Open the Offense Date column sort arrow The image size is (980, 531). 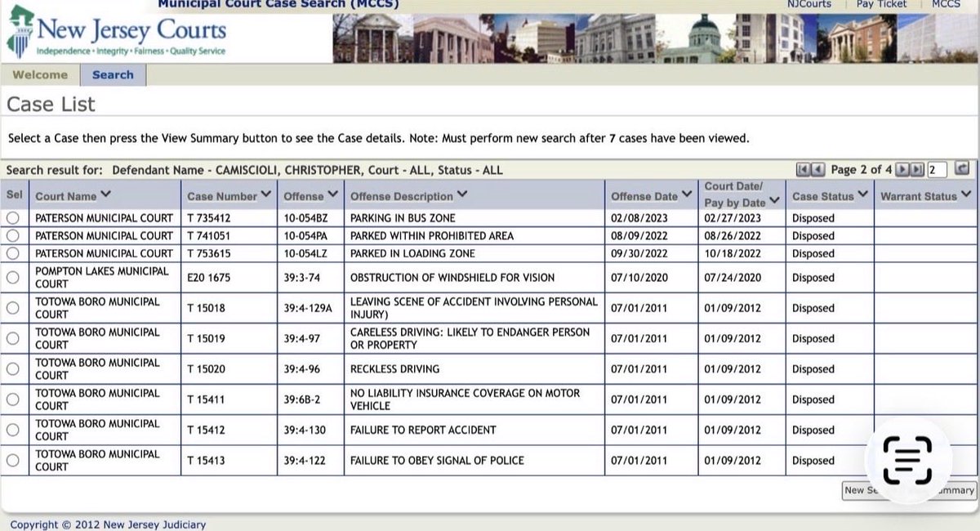(688, 195)
